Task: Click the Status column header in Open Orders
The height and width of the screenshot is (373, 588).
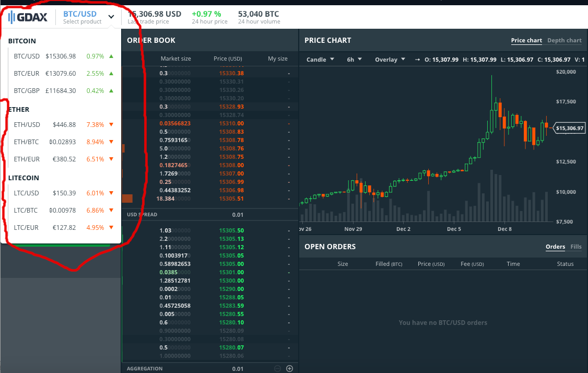Action: coord(565,264)
